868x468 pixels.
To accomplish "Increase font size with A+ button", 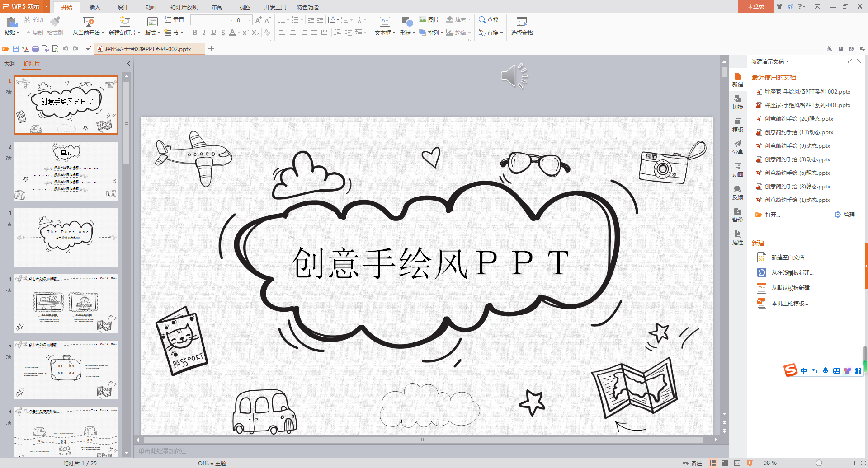I will 258,20.
